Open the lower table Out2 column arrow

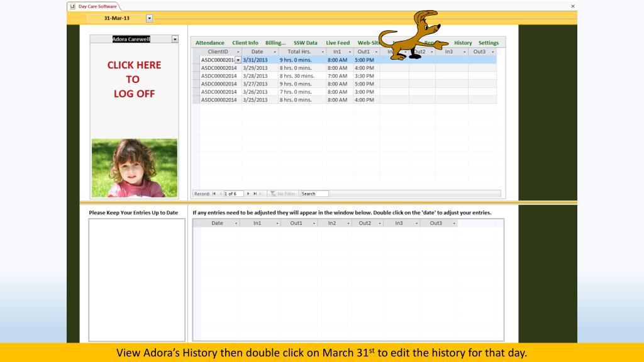click(379, 223)
